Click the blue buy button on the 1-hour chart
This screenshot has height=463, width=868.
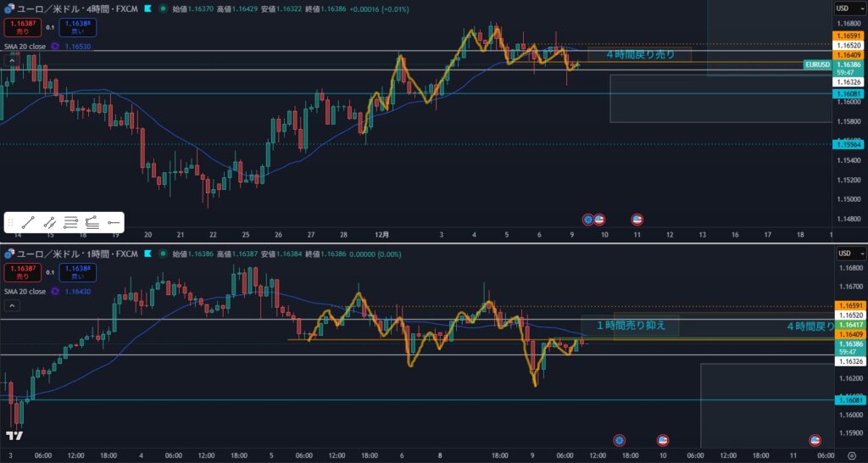coord(77,272)
